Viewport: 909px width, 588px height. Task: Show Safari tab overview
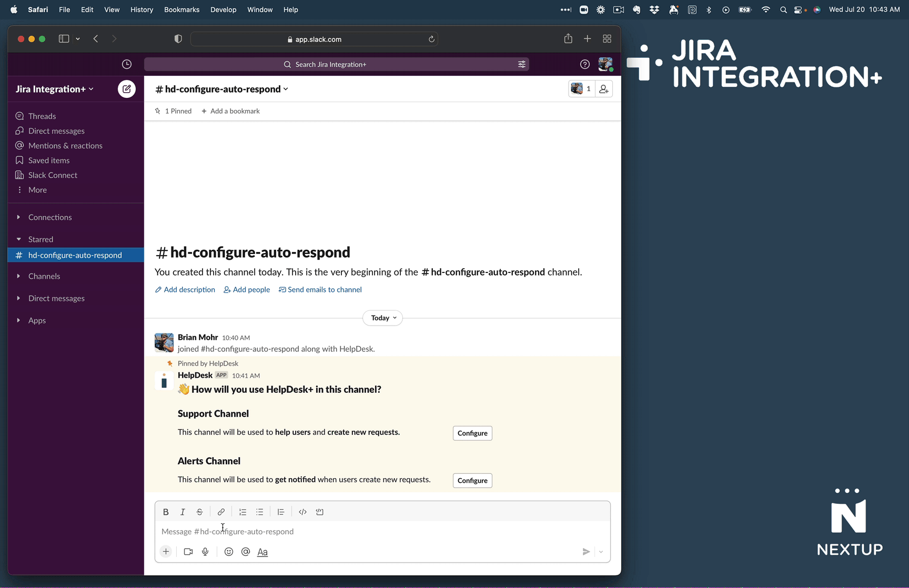click(x=607, y=38)
